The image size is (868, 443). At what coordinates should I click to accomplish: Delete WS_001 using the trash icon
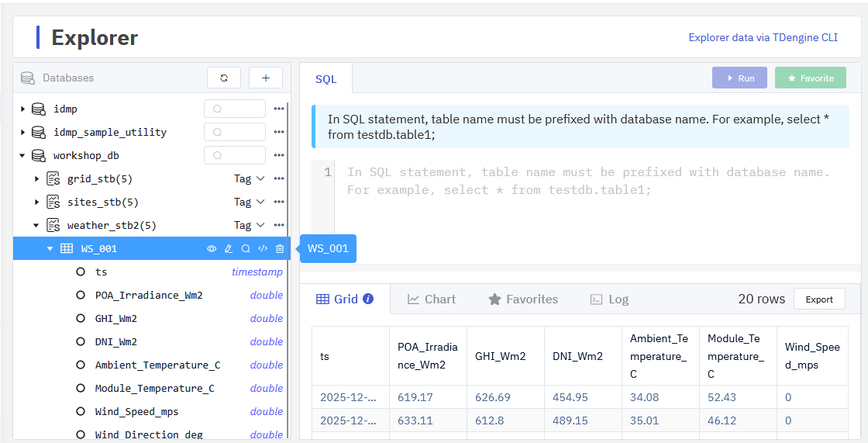coord(280,249)
